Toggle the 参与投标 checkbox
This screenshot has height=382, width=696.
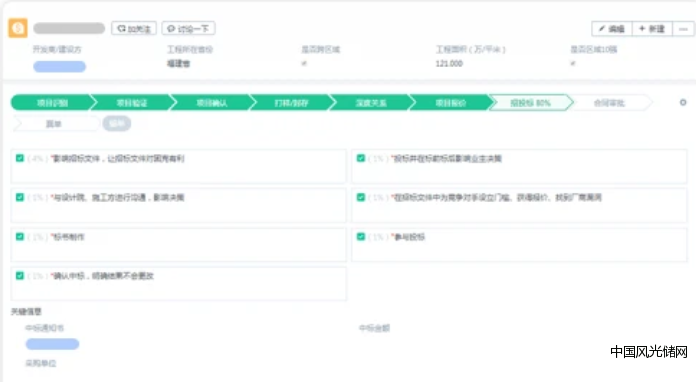click(361, 236)
